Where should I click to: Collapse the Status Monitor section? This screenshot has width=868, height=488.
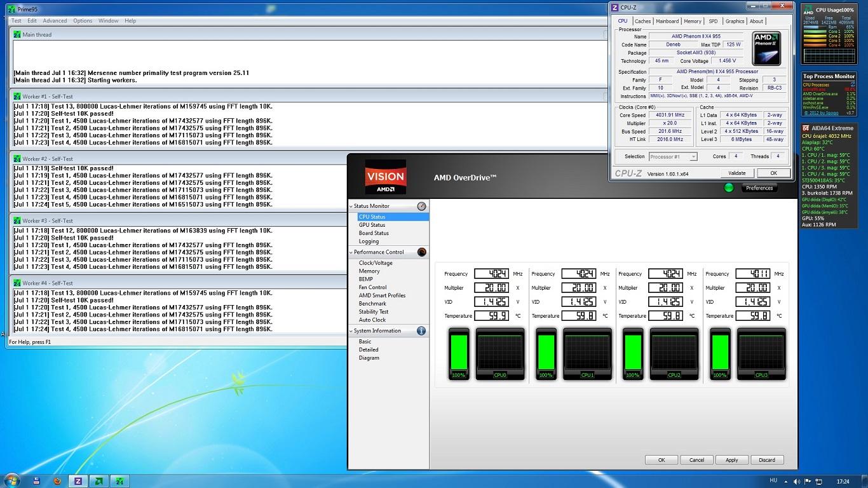pyautogui.click(x=351, y=206)
